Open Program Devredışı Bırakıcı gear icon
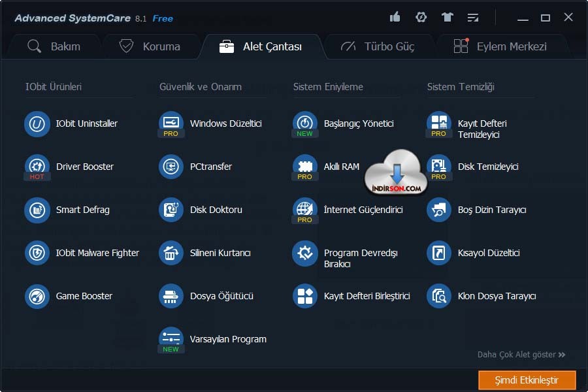Screen dimensions: 588x392 click(x=305, y=253)
